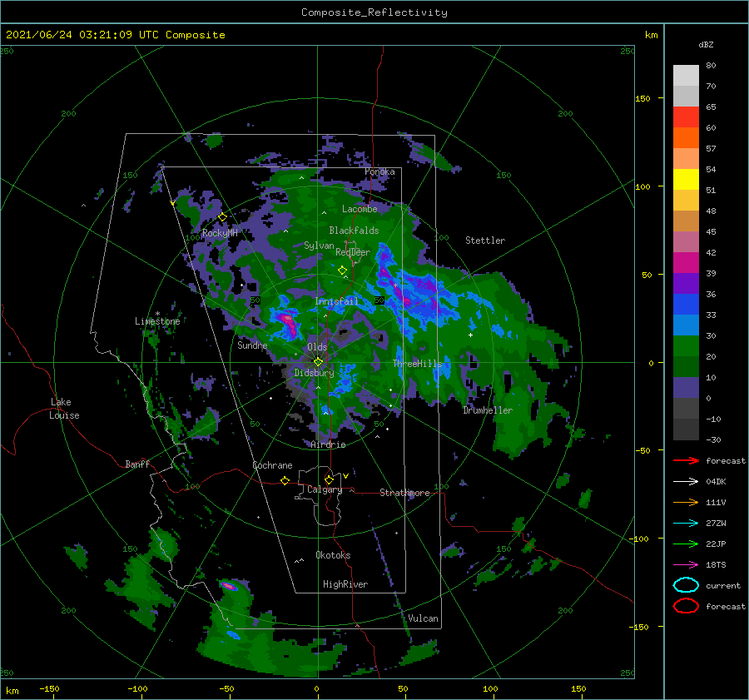749x700 pixels.
Task: Click the Lacombe city label
Action: (360, 209)
